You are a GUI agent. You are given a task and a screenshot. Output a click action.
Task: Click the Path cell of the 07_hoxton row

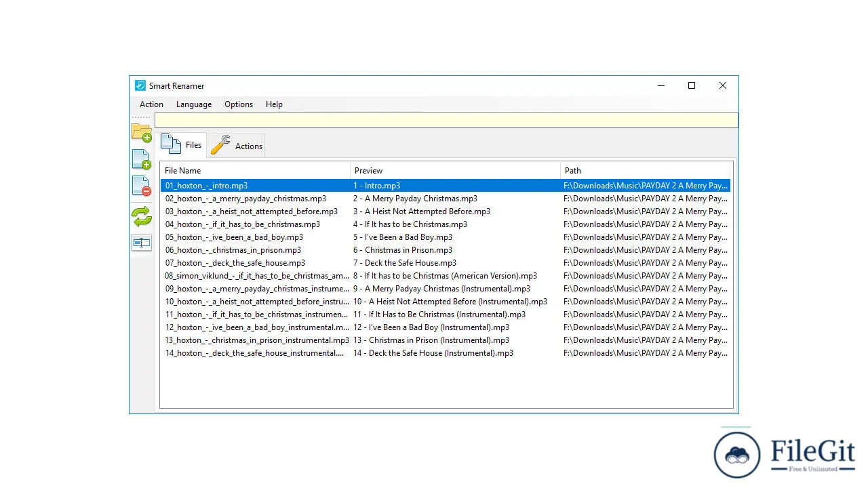click(646, 263)
